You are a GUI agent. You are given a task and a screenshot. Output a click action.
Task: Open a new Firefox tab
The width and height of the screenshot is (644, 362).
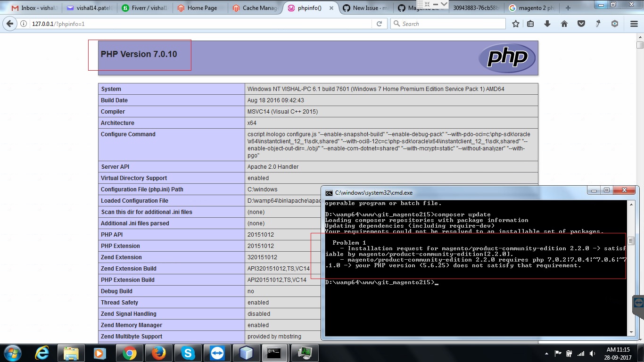(x=568, y=8)
